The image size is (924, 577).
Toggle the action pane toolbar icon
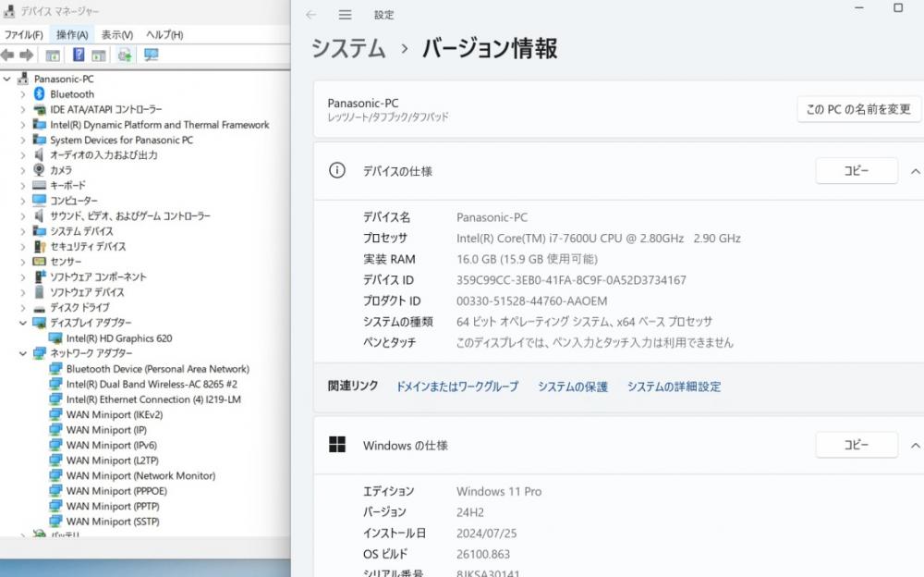99,55
